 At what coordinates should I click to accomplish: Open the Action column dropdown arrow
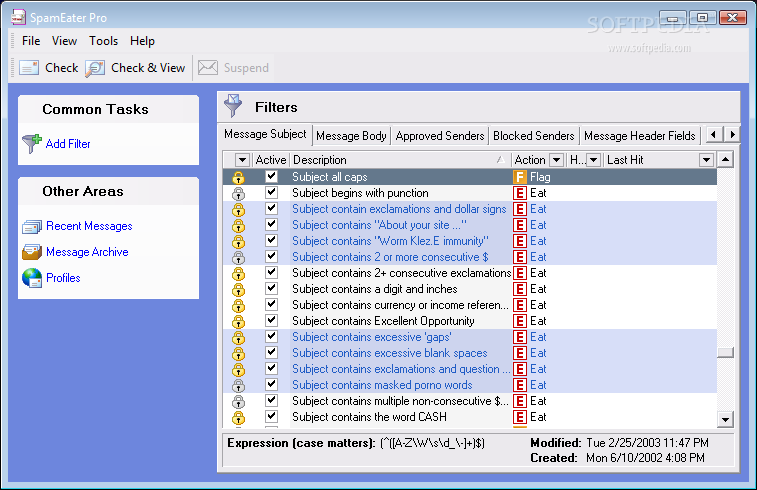557,160
